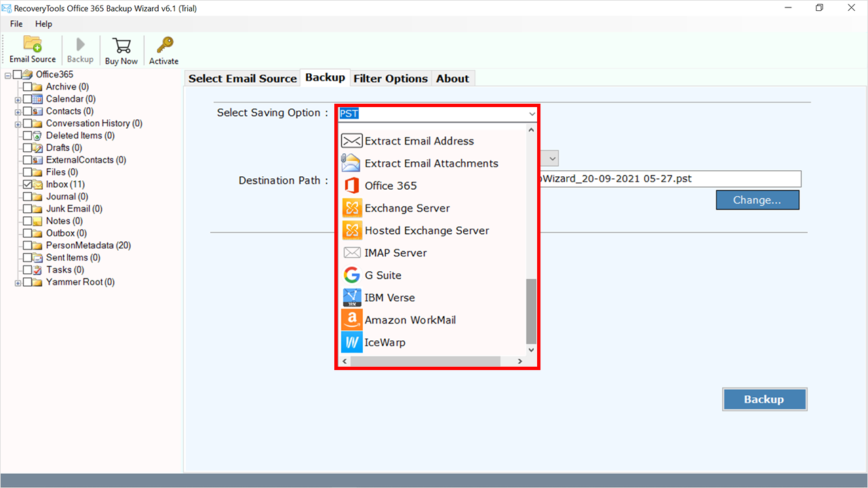
Task: Check the Contacts folder checkbox
Action: pyautogui.click(x=28, y=111)
